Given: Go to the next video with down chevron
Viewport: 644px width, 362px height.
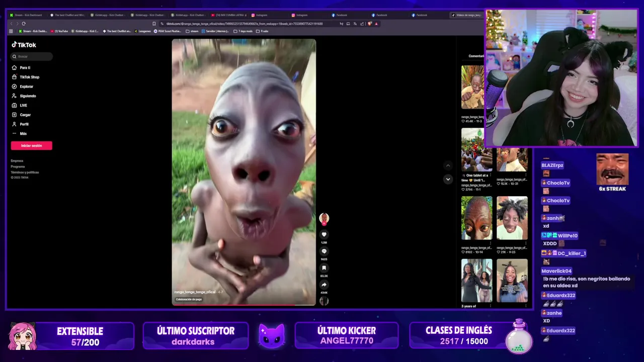Looking at the screenshot, I should click(x=448, y=179).
